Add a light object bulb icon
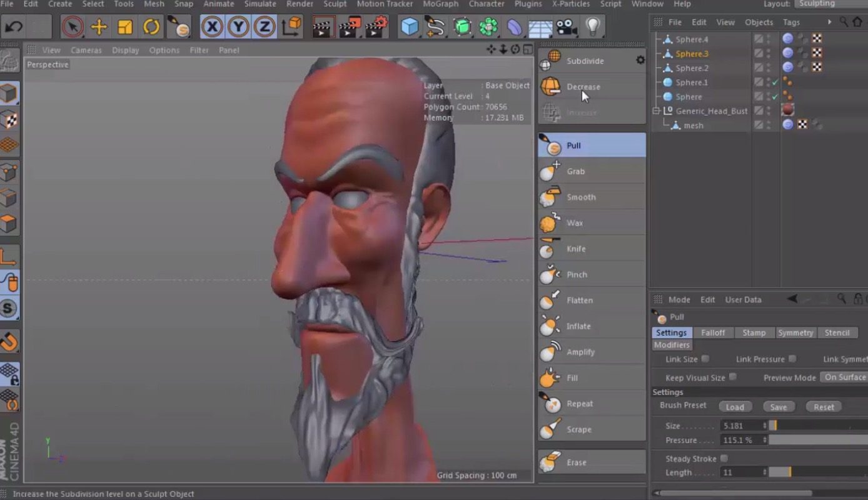 [593, 27]
